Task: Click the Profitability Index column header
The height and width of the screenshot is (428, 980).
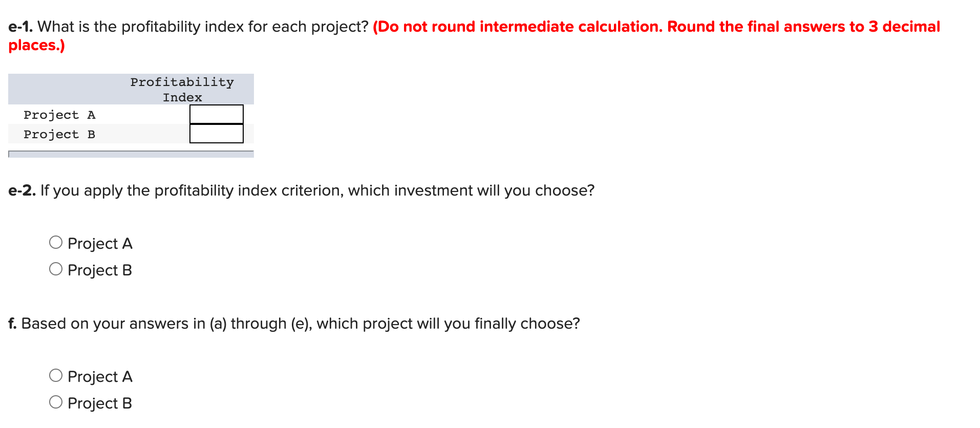Action: (x=182, y=89)
